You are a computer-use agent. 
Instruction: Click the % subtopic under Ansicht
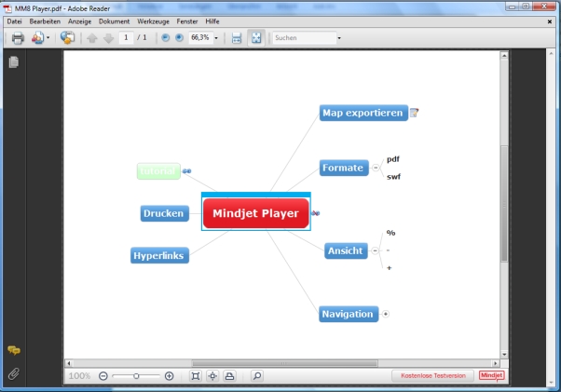click(x=390, y=233)
